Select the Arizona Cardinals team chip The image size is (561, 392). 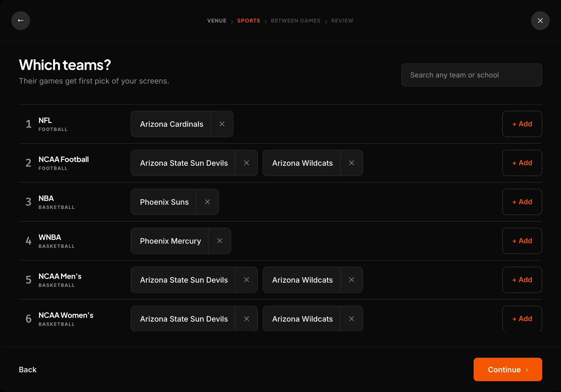tap(171, 124)
